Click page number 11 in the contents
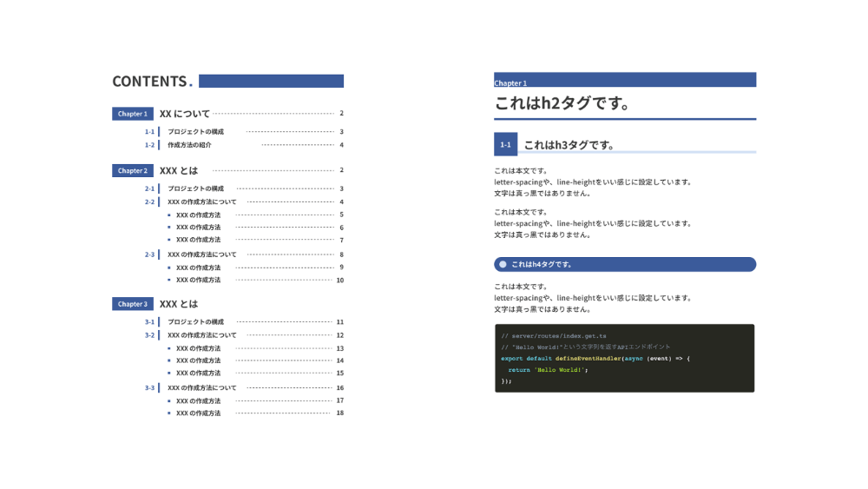The width and height of the screenshot is (868, 489). [x=340, y=321]
